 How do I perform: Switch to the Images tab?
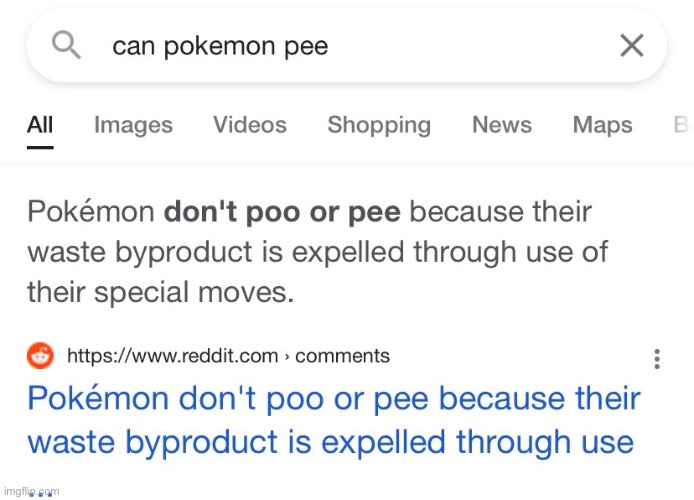point(133,125)
